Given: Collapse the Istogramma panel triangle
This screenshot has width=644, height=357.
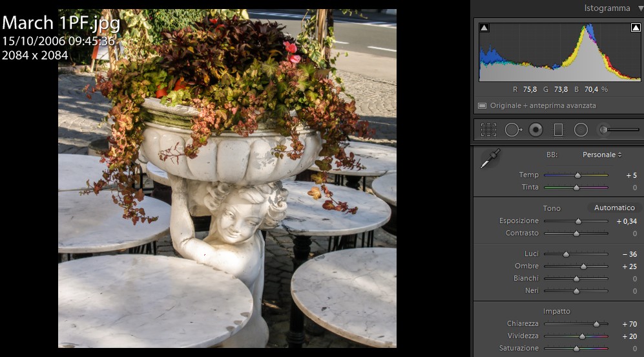Looking at the screenshot, I should [x=639, y=9].
